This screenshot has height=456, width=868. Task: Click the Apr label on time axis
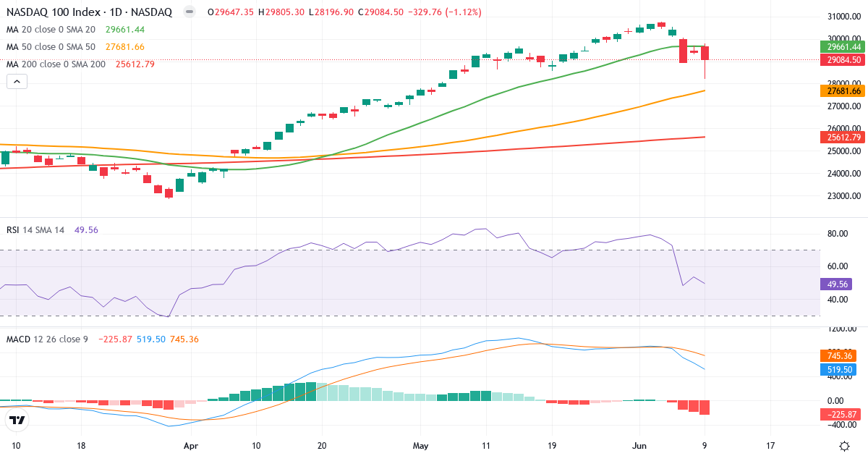190,446
